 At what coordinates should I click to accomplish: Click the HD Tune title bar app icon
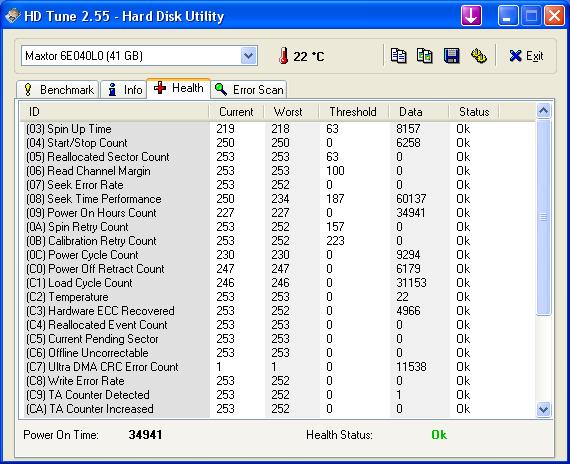coord(12,16)
